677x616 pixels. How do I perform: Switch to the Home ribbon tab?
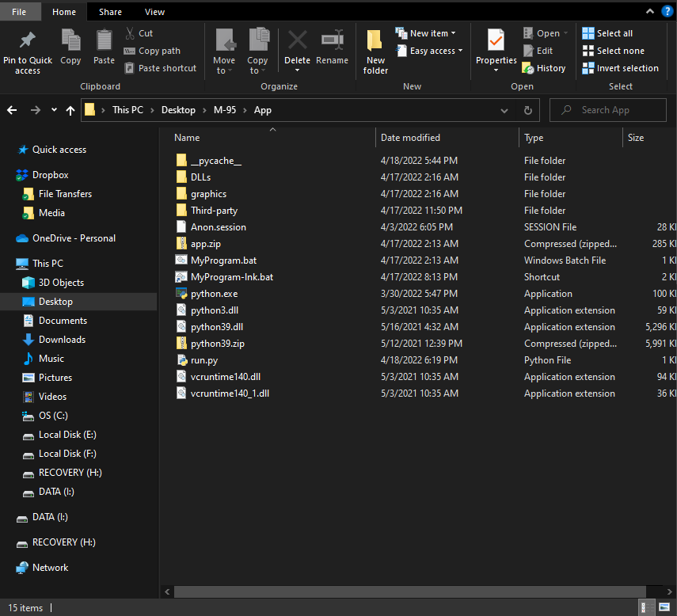click(x=64, y=12)
